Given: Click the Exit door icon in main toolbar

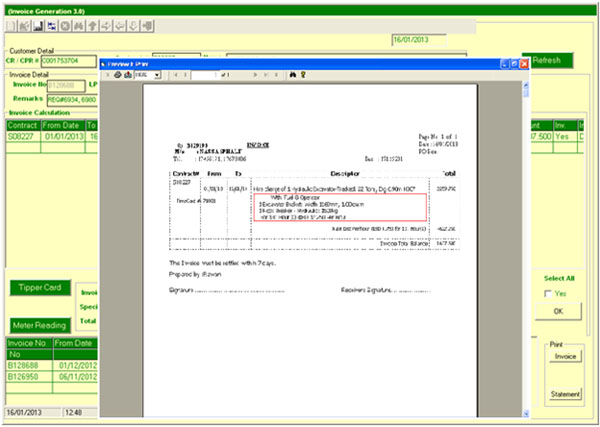Looking at the screenshot, I should click(x=147, y=26).
